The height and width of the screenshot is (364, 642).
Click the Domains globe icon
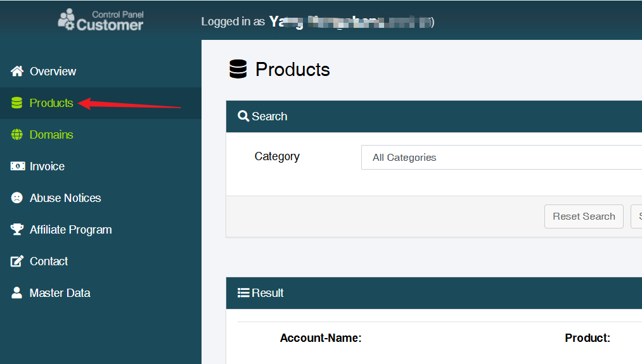pyautogui.click(x=16, y=135)
